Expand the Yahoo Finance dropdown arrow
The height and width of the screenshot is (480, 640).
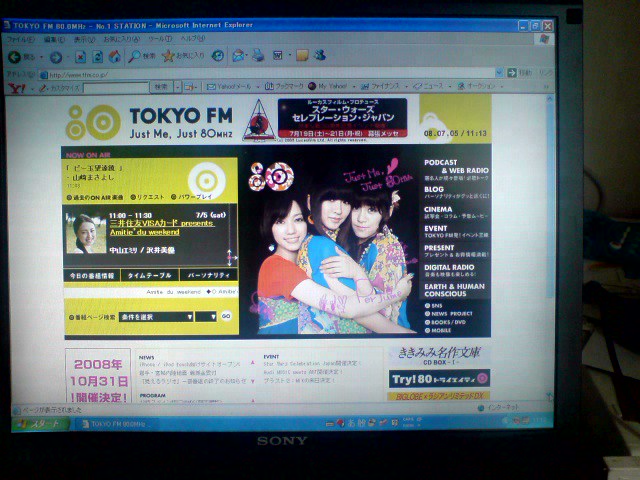406,86
